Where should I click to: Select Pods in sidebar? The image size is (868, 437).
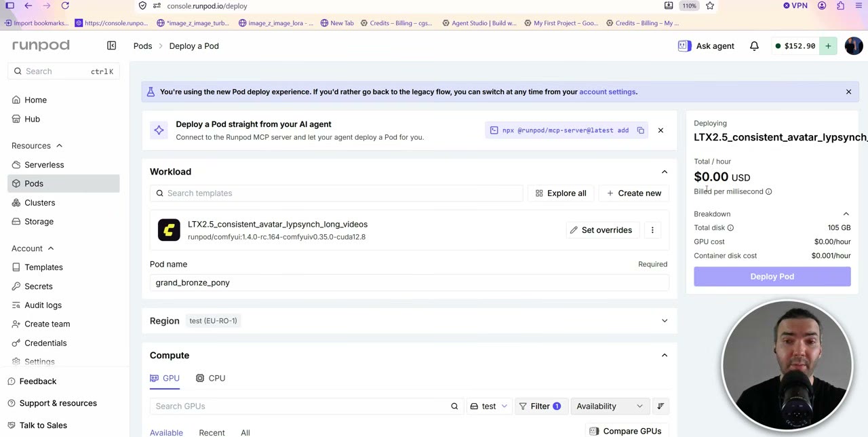click(x=64, y=184)
